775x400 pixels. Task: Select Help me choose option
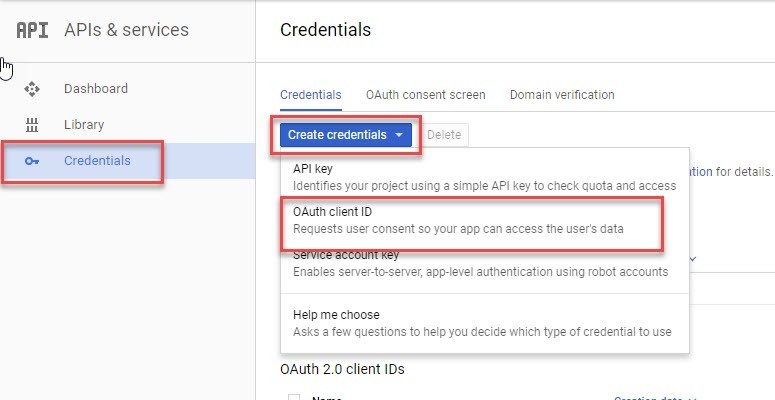[484, 323]
